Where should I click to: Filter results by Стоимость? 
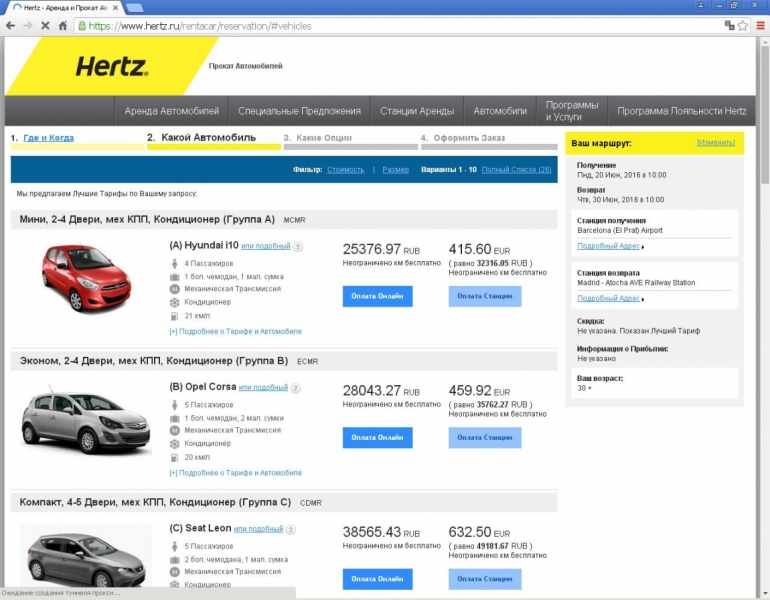345,169
